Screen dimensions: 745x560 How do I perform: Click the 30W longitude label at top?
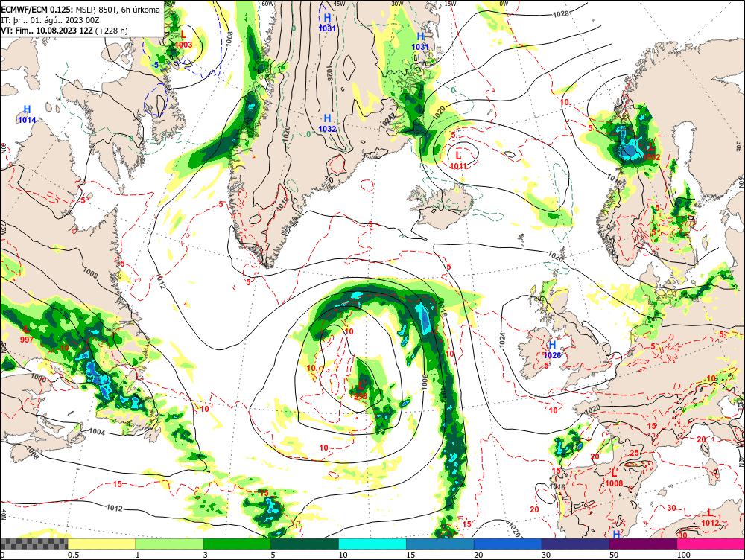click(x=397, y=4)
